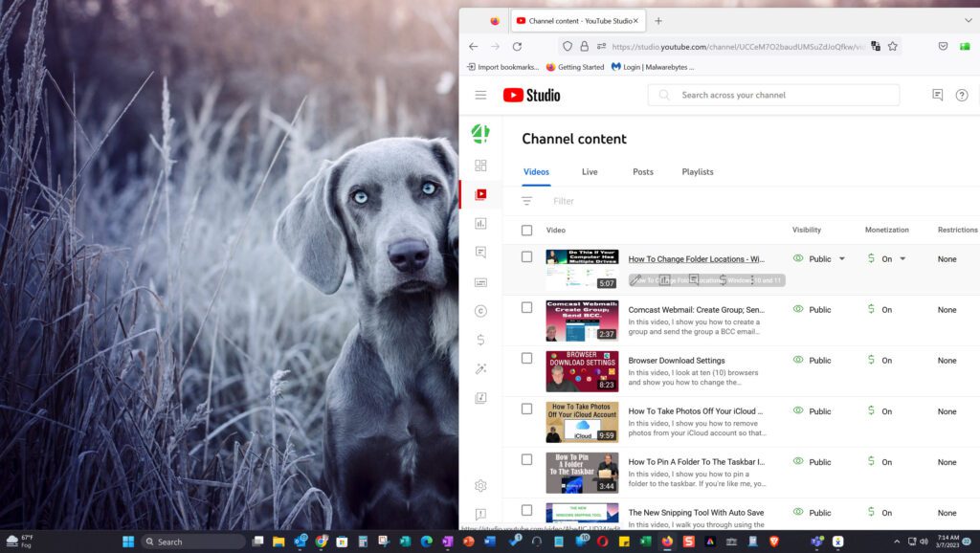The height and width of the screenshot is (553, 980).
Task: Switch to the Playlists tab
Action: (x=698, y=172)
